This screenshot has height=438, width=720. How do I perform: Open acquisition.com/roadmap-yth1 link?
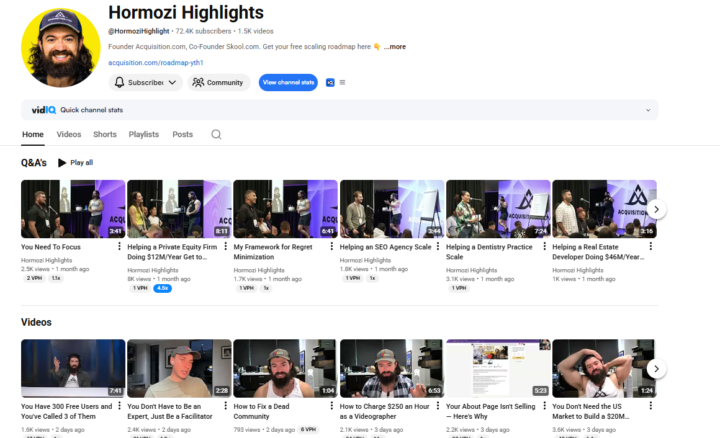point(156,62)
